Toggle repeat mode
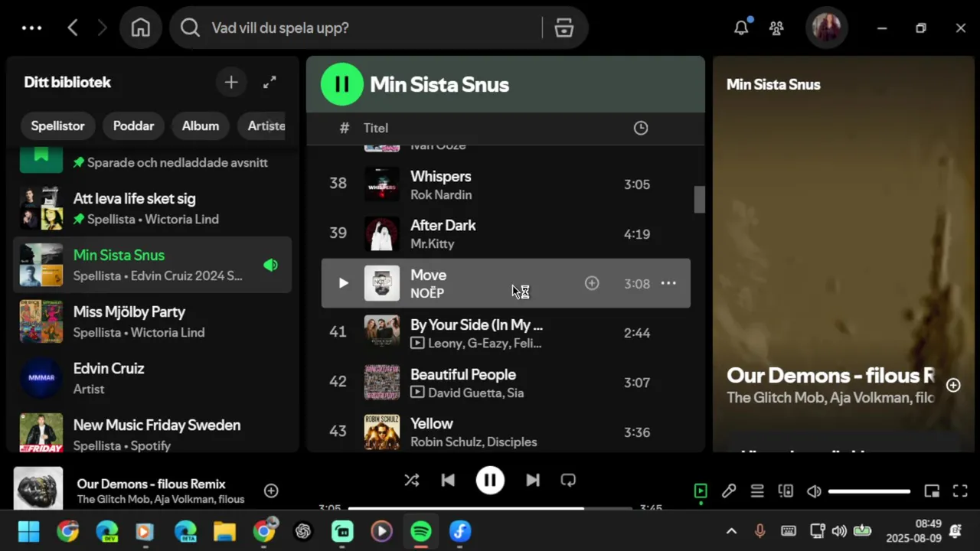This screenshot has height=551, width=980. [568, 481]
